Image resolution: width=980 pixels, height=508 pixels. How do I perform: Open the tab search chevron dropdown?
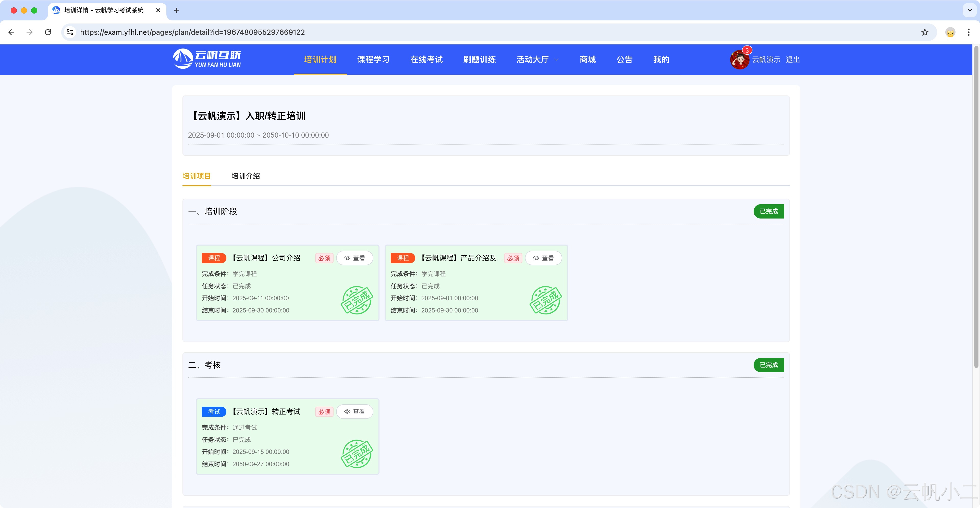[x=969, y=10]
